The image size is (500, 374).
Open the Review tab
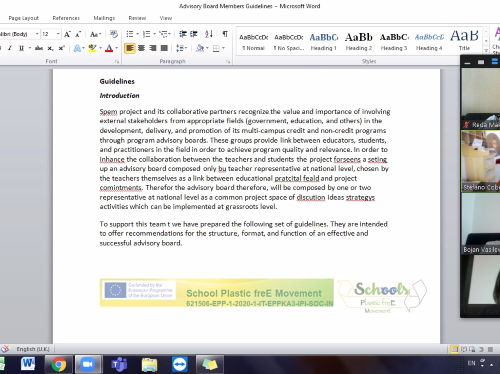(137, 18)
